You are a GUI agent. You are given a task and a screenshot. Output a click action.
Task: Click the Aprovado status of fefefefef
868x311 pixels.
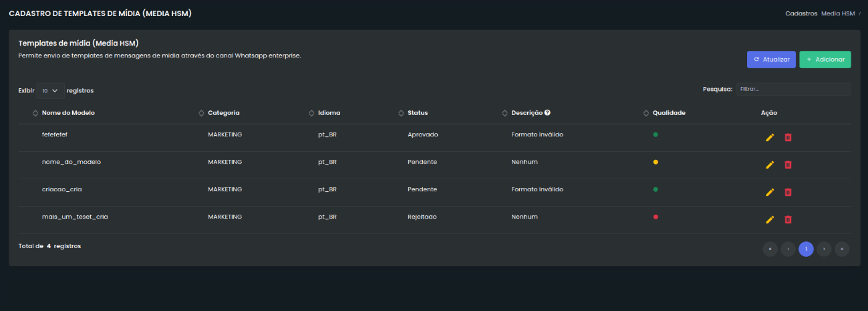423,134
